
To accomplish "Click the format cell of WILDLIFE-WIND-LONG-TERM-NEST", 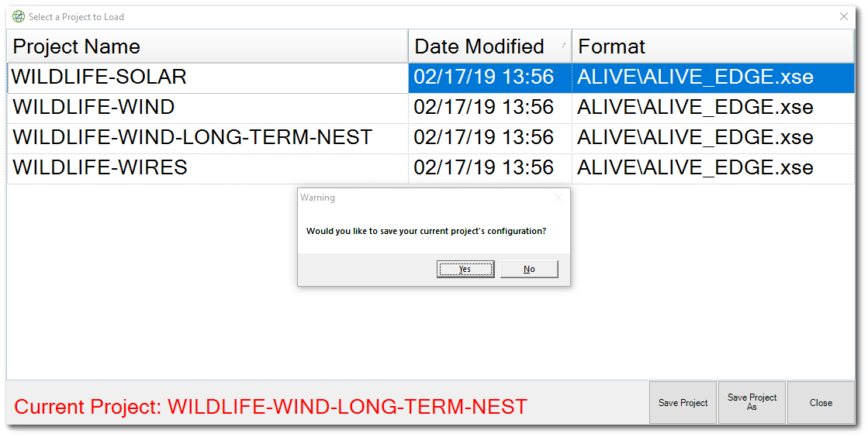I will tap(695, 137).
